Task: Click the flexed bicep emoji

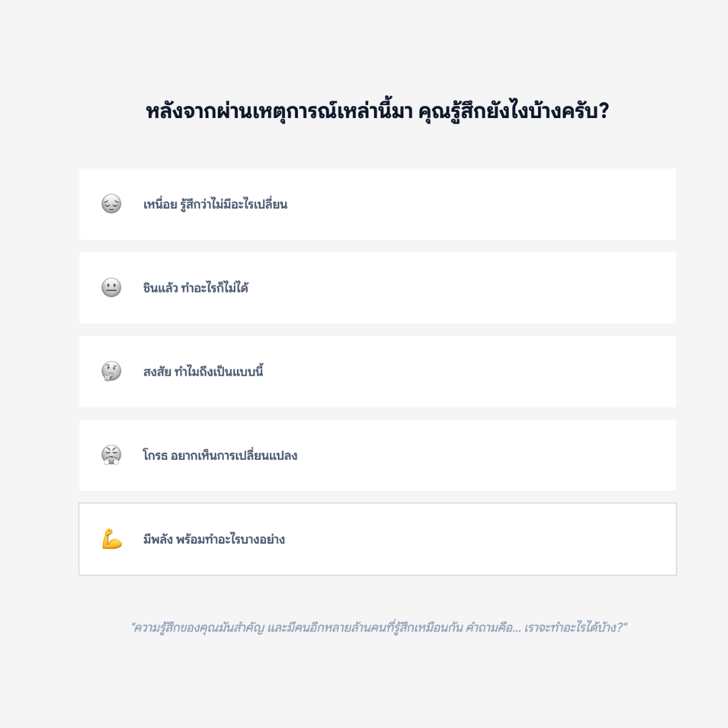Action: pyautogui.click(x=111, y=539)
